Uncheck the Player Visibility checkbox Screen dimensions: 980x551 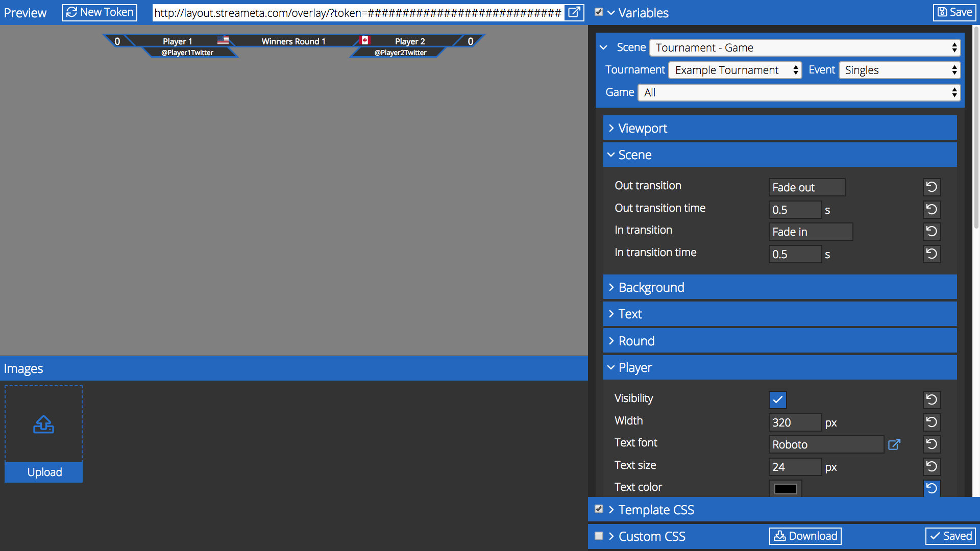pos(777,400)
